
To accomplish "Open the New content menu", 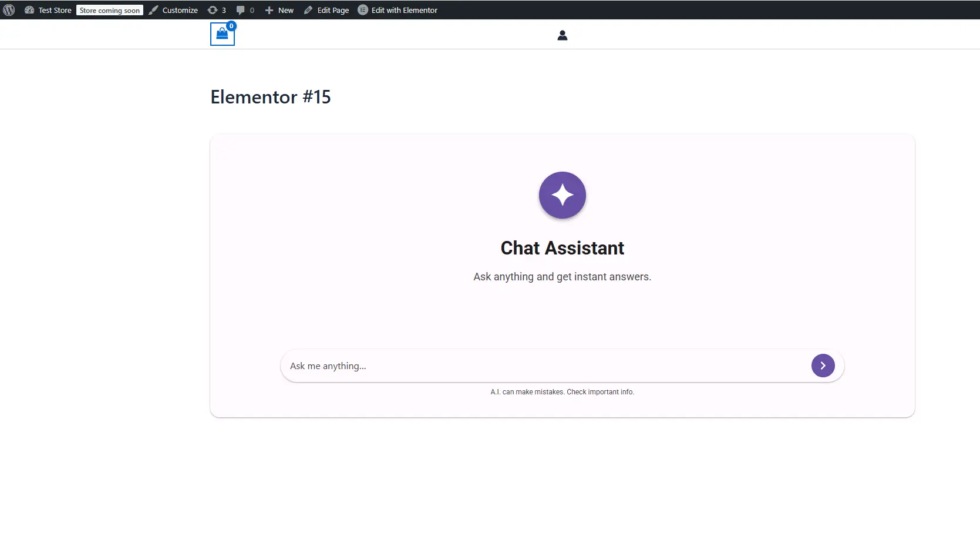I will pos(279,10).
